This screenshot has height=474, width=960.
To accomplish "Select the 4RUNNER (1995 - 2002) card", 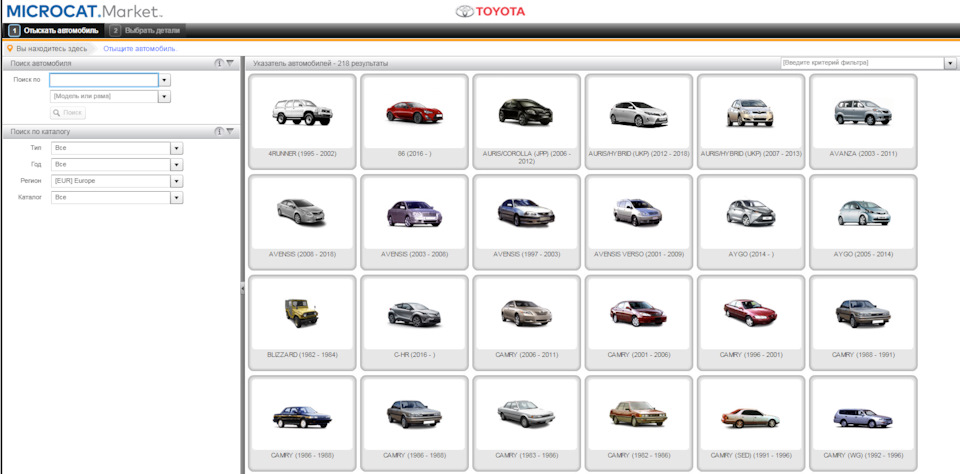I will [302, 121].
